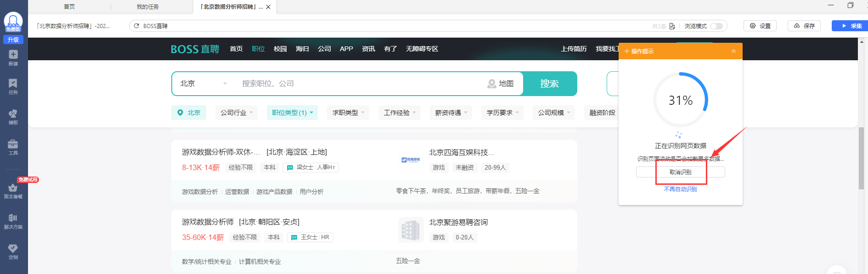Click the BOSS直聘 site logo
The image size is (868, 274).
(x=195, y=49)
